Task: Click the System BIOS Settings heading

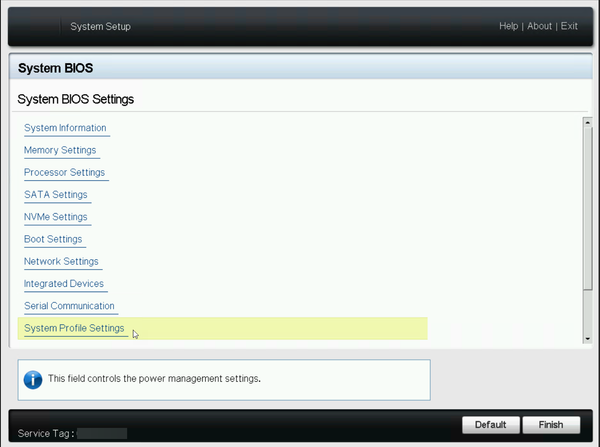Action: 76,99
